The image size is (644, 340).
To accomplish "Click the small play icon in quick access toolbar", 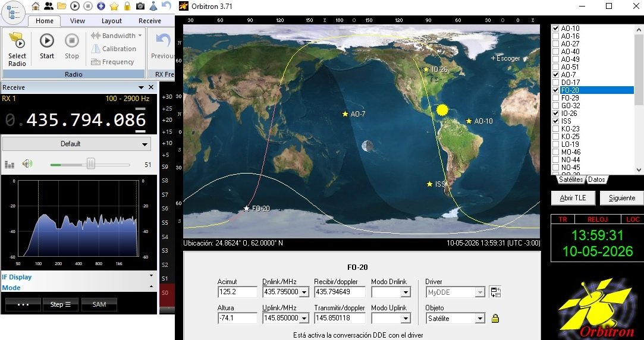I will [x=75, y=6].
